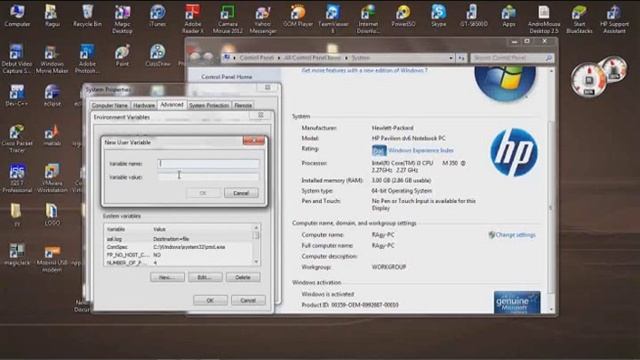Open the VMware Workstation shortcut
Screen dimensions: 640x360
coord(52,178)
